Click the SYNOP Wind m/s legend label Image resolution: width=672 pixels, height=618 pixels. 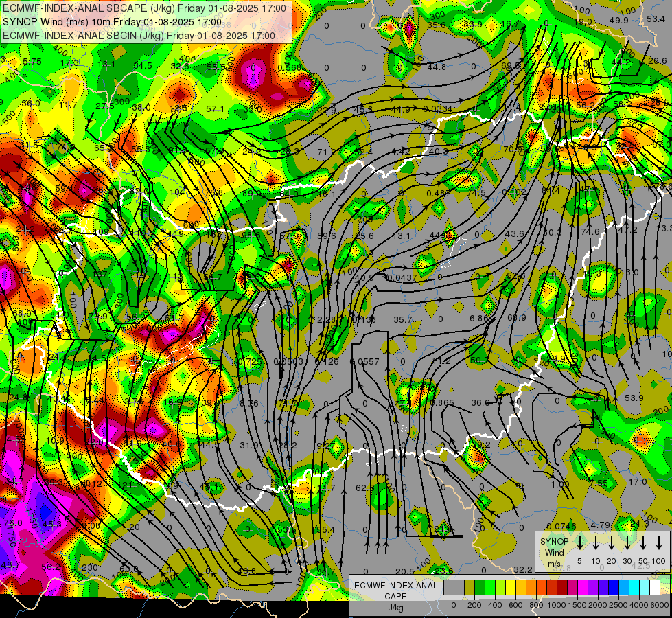[x=554, y=552]
